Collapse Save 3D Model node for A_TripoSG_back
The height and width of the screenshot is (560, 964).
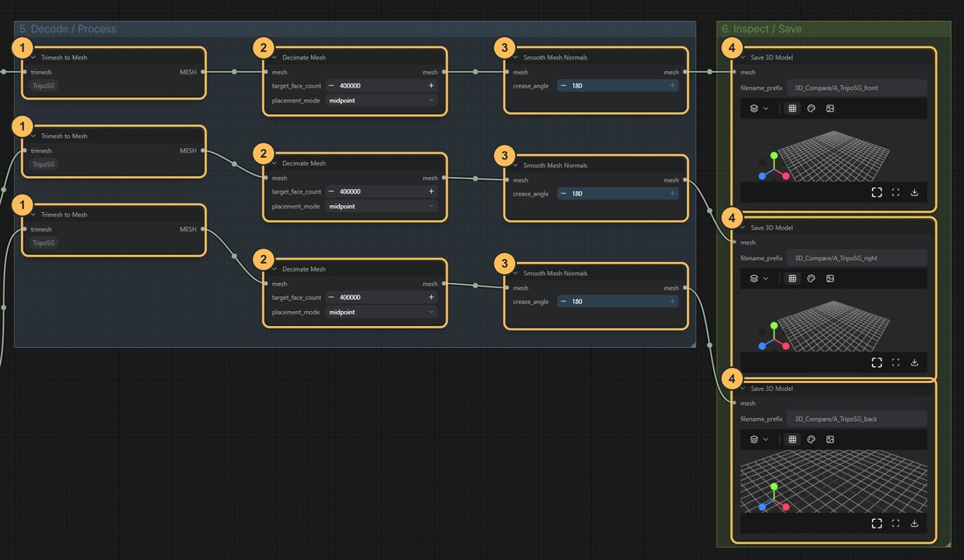tap(742, 388)
